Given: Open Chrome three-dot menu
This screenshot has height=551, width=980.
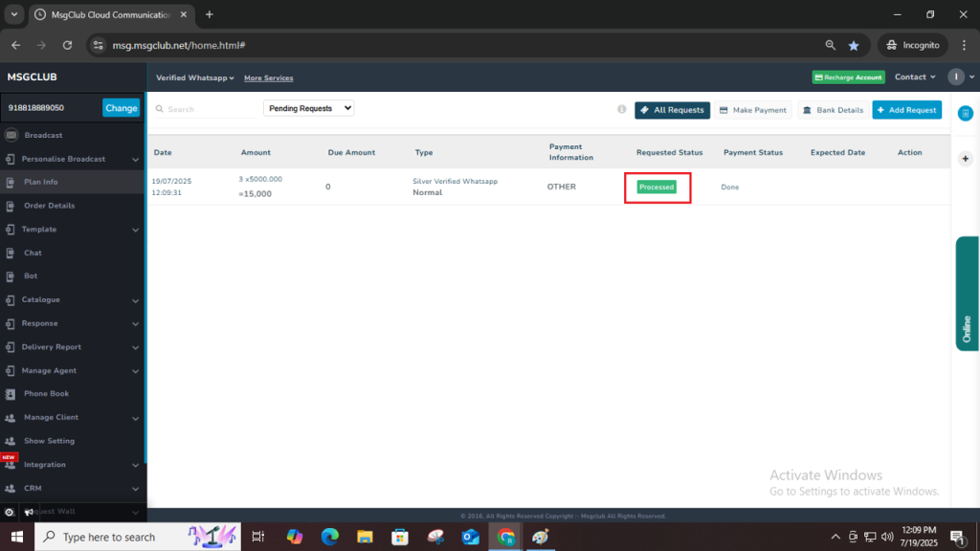Looking at the screenshot, I should [964, 45].
